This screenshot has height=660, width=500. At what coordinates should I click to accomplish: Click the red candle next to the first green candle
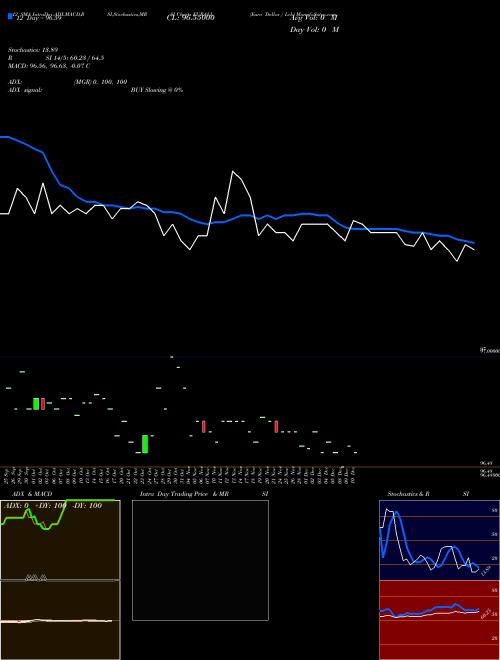pyautogui.click(x=43, y=404)
